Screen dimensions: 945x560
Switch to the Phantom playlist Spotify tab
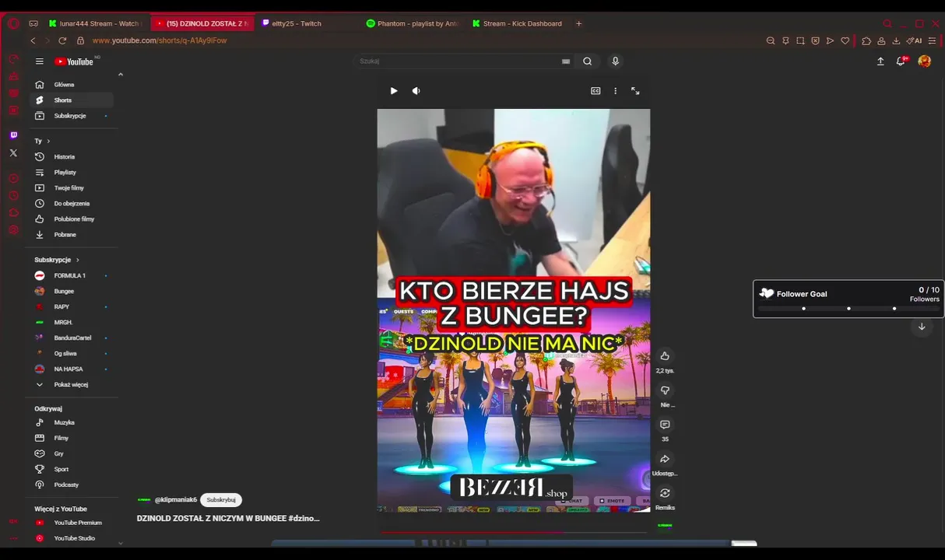(x=413, y=23)
